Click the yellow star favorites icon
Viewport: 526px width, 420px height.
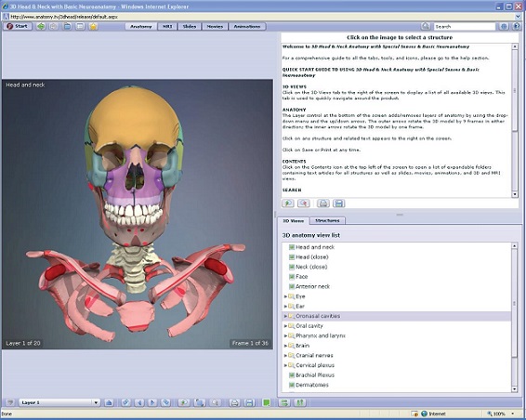93,26
